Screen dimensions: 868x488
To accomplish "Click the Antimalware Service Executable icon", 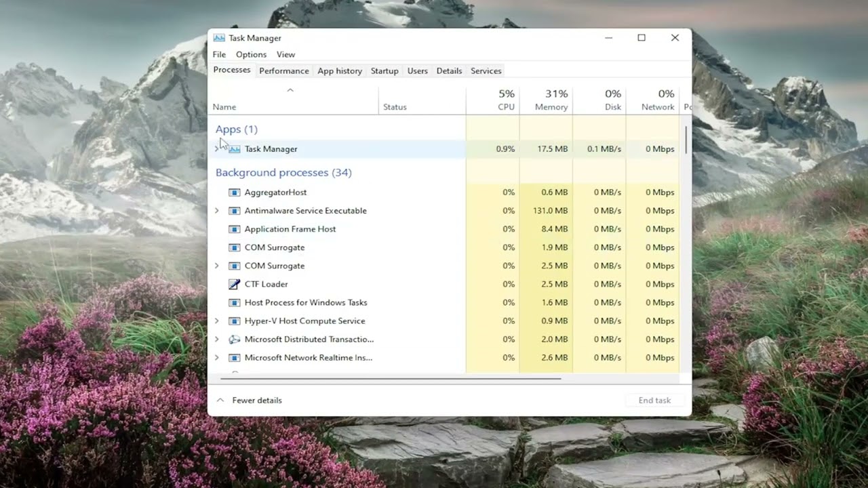I will [234, 211].
